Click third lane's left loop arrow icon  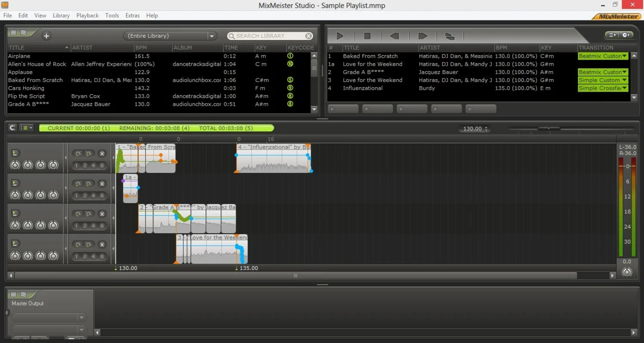tap(78, 214)
